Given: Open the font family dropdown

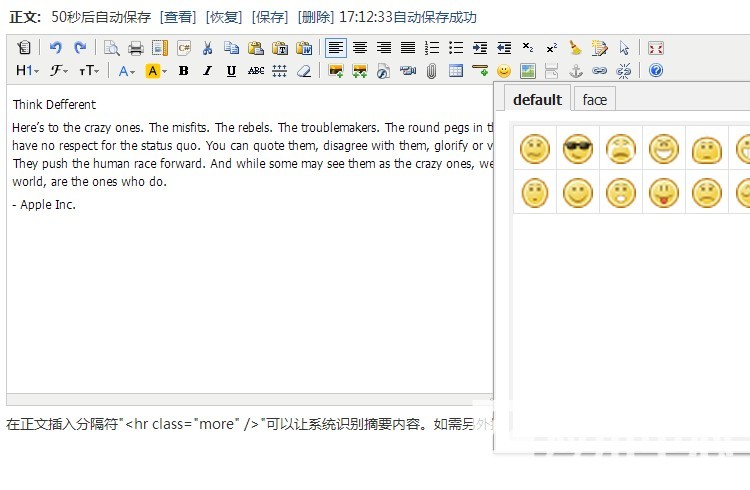Looking at the screenshot, I should click(59, 71).
